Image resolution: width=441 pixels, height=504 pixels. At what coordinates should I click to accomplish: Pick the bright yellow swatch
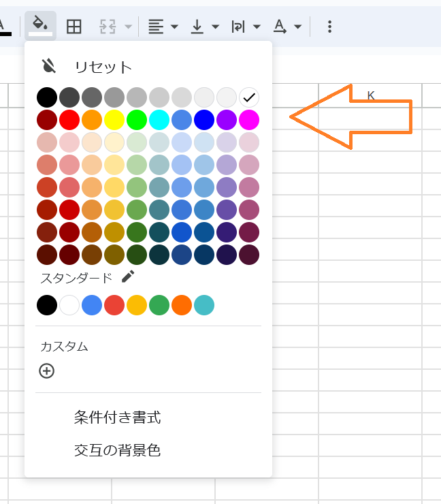coord(114,120)
